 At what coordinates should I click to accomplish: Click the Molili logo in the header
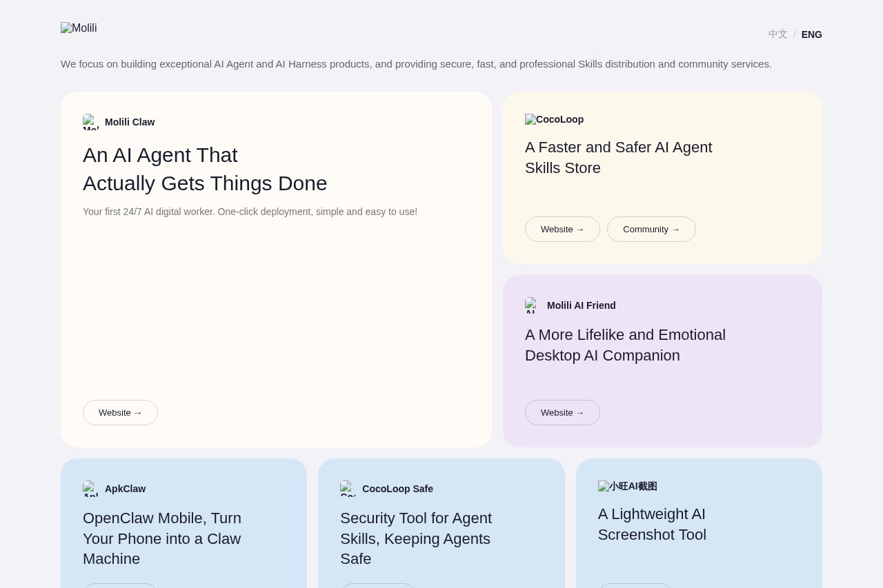click(x=79, y=28)
